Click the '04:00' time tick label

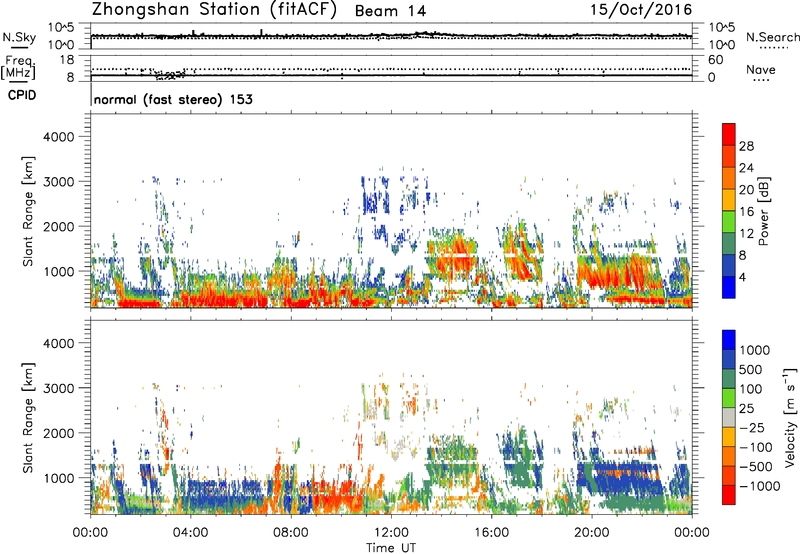[190, 533]
